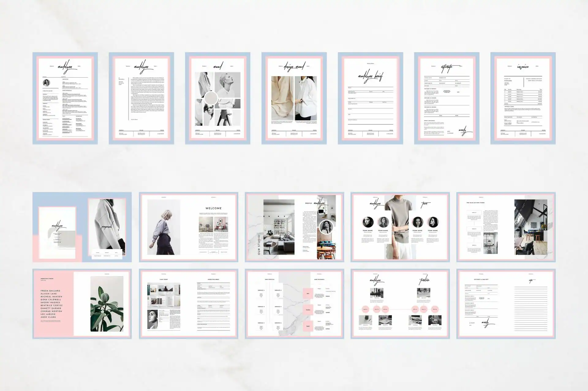Click the WELCOME heading on the proposal spread

214,208
